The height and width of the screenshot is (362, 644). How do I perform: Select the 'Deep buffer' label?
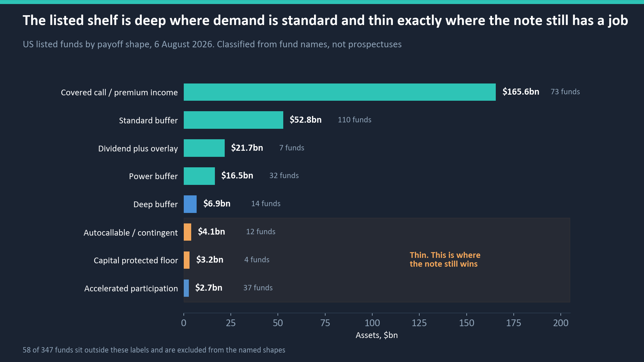click(155, 204)
